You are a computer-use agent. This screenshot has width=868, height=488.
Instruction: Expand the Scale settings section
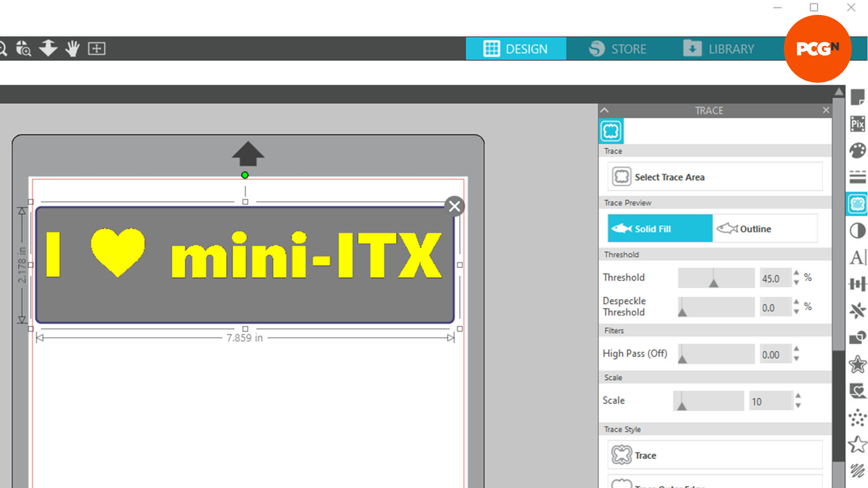(613, 376)
